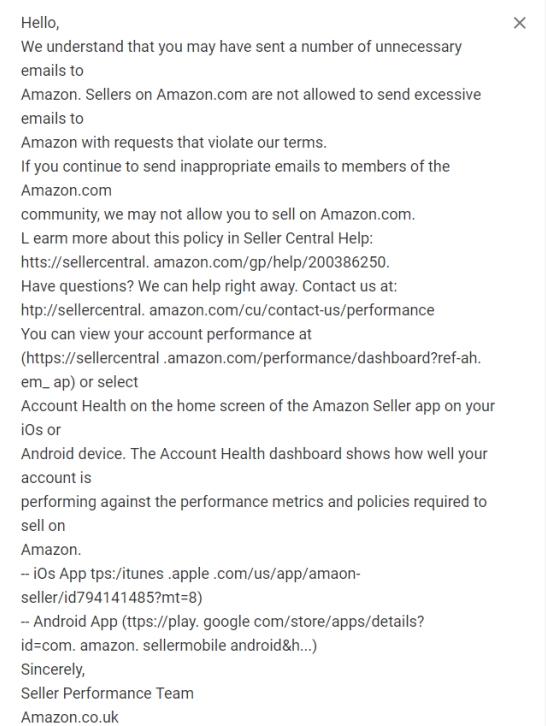Click the 'seller/id794141485?mt=8)' line
Screen dimensions: 546x726
pyautogui.click(x=112, y=597)
